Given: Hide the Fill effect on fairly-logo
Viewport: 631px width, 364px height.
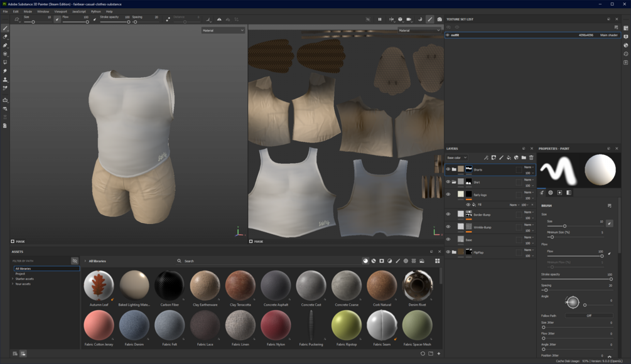Looking at the screenshot, I should tap(468, 205).
